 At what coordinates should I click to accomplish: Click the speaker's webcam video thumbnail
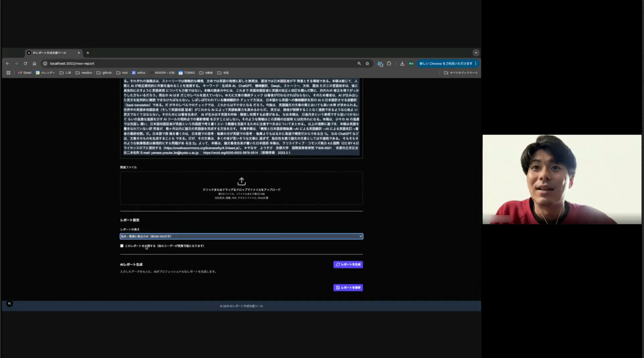pos(562,179)
